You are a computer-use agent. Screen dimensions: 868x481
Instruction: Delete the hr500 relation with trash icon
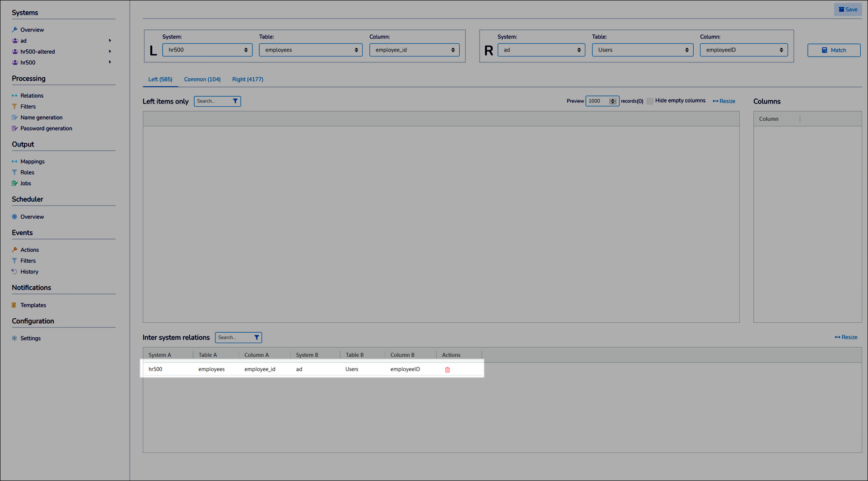point(447,370)
